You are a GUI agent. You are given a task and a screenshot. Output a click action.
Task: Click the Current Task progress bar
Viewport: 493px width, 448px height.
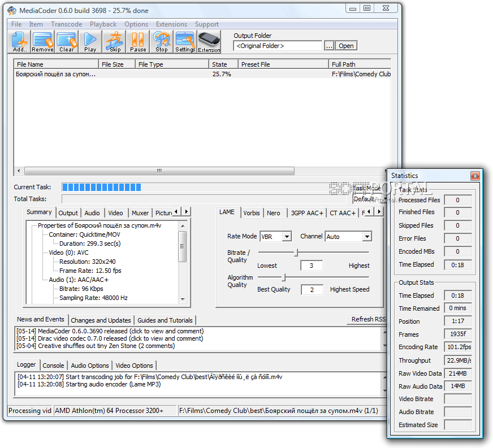[x=203, y=188]
